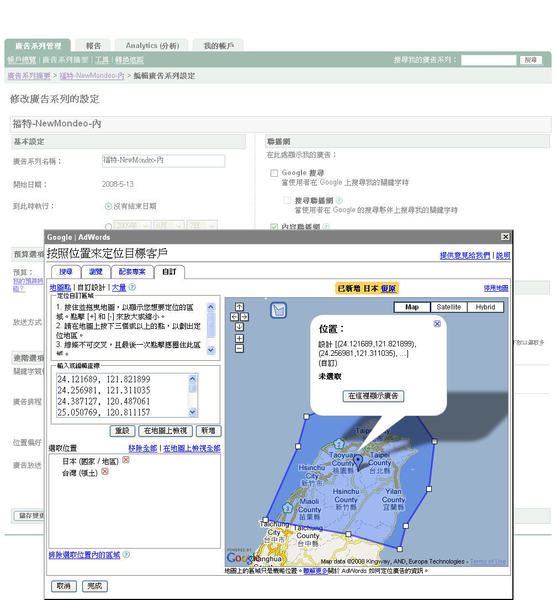Screen dimensions: 556x600
Task: Click the 大量 link
Action: 119,287
